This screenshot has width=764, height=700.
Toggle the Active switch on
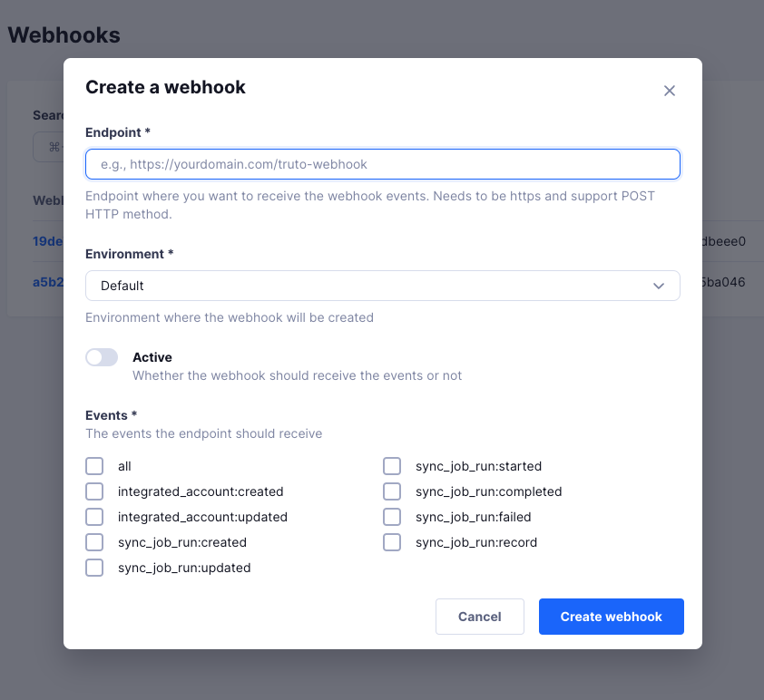coord(102,357)
